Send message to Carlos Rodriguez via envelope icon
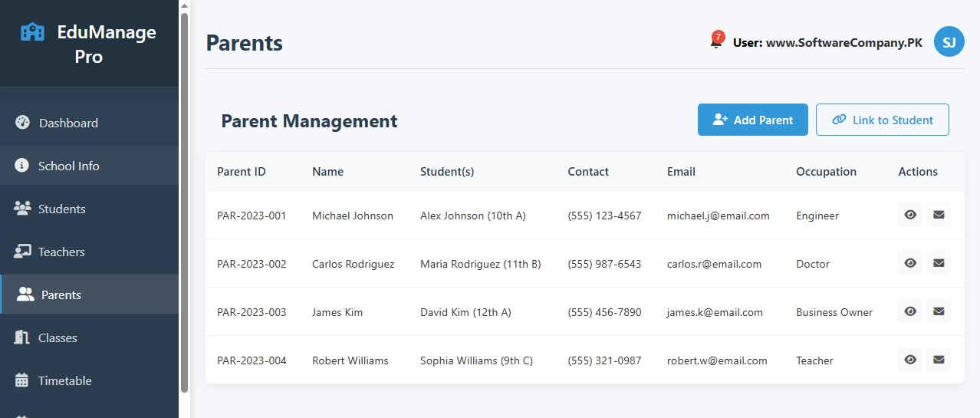The height and width of the screenshot is (418, 980). [939, 263]
